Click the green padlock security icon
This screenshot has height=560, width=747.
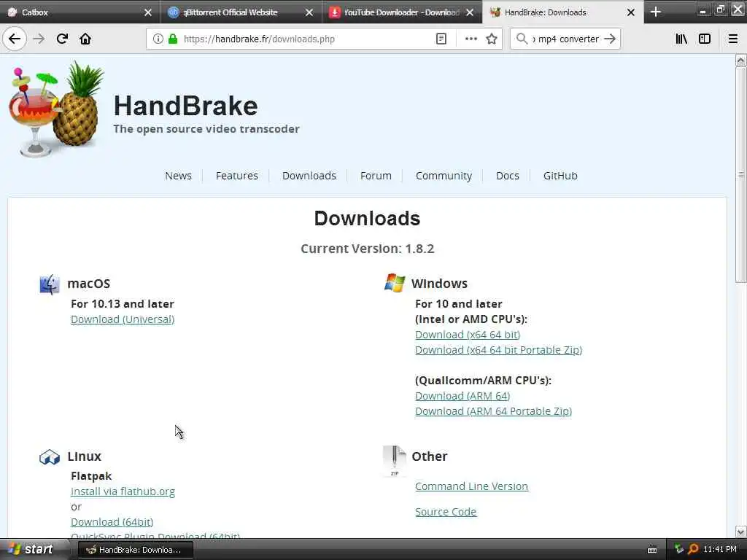[173, 39]
